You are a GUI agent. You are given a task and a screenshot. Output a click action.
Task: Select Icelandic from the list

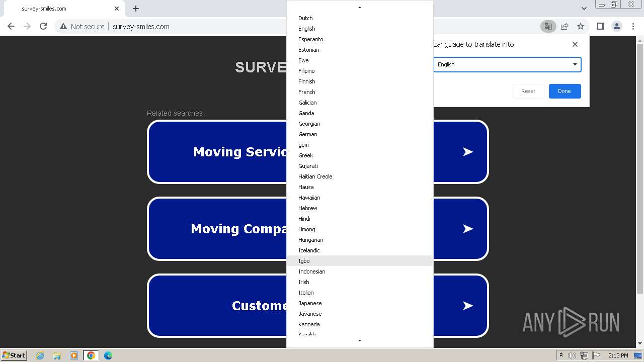(360, 250)
